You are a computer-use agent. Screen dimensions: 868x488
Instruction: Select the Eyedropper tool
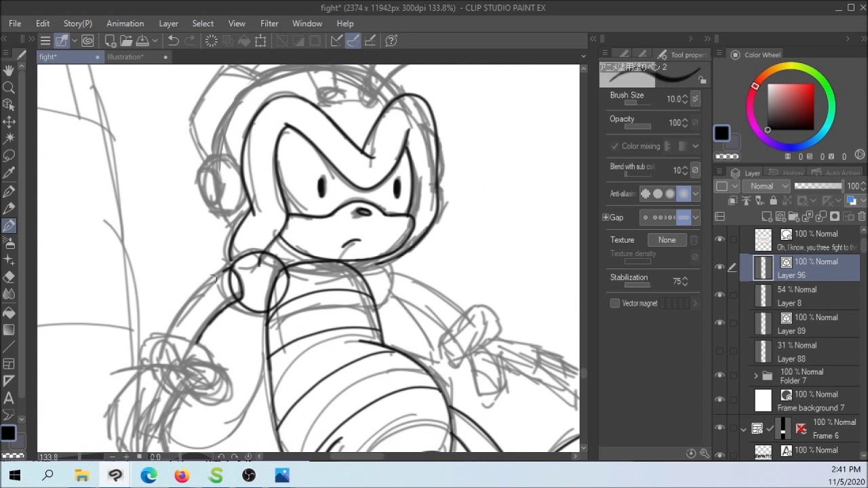coord(9,174)
